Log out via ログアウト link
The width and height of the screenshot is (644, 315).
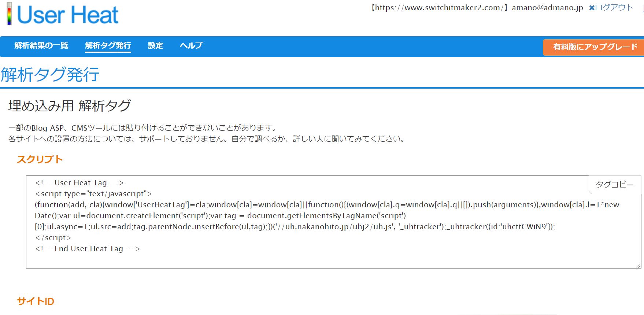click(x=614, y=8)
